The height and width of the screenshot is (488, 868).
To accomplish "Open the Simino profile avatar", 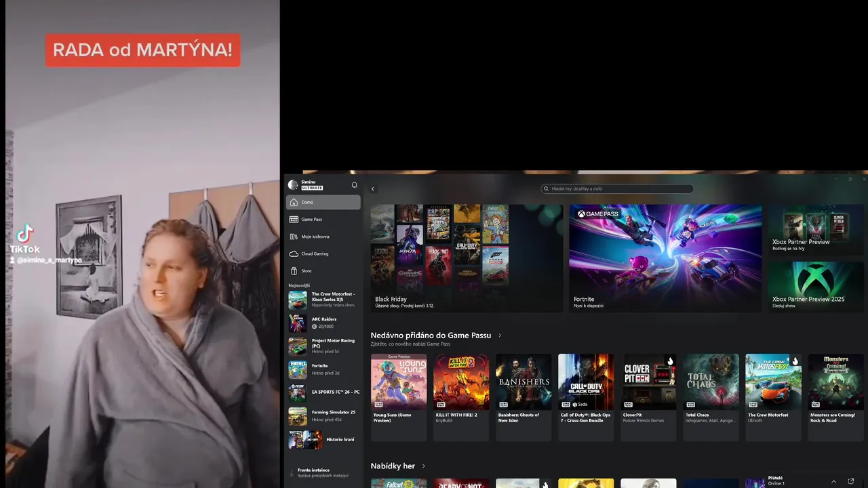I will point(293,184).
